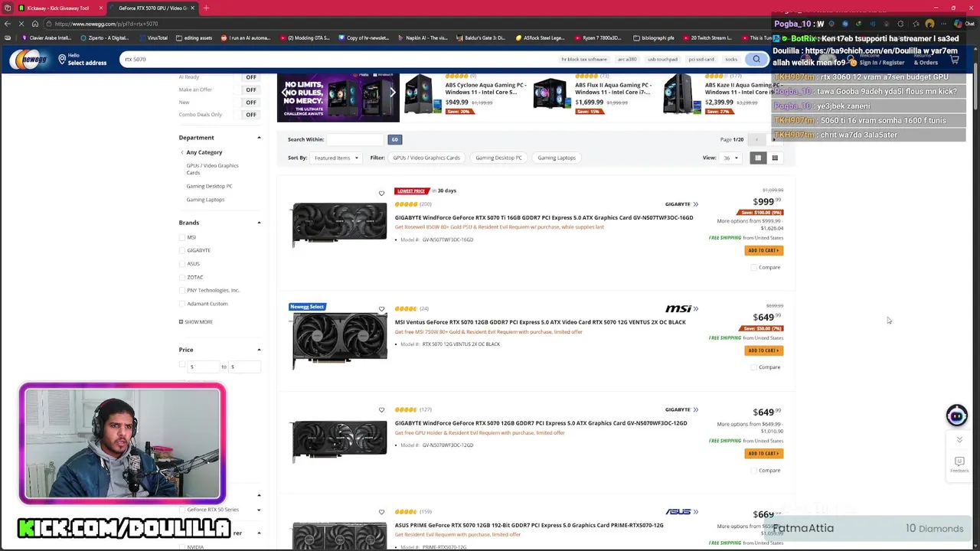The height and width of the screenshot is (551, 980).
Task: Check the ASUS brand checkbox
Action: pyautogui.click(x=182, y=264)
